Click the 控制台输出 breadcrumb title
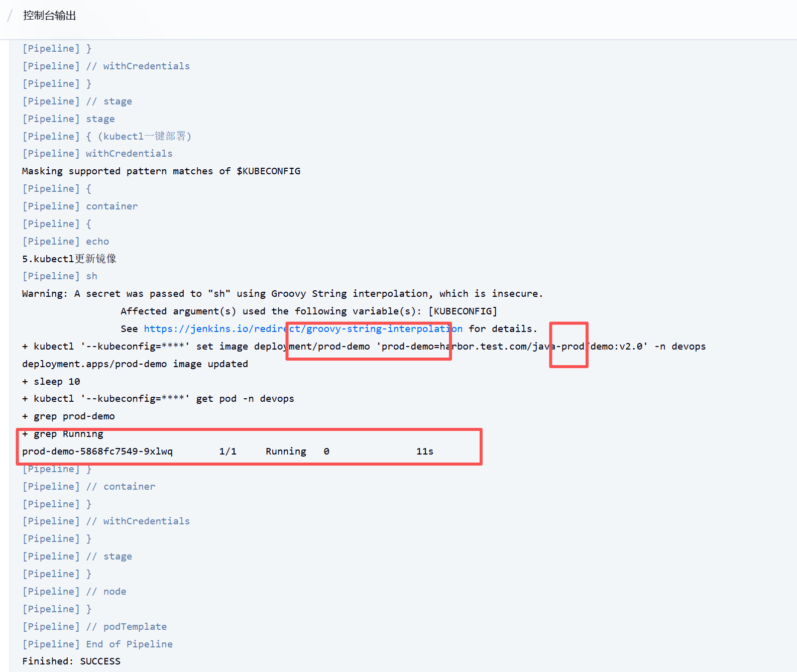This screenshot has height=672, width=797. click(49, 16)
